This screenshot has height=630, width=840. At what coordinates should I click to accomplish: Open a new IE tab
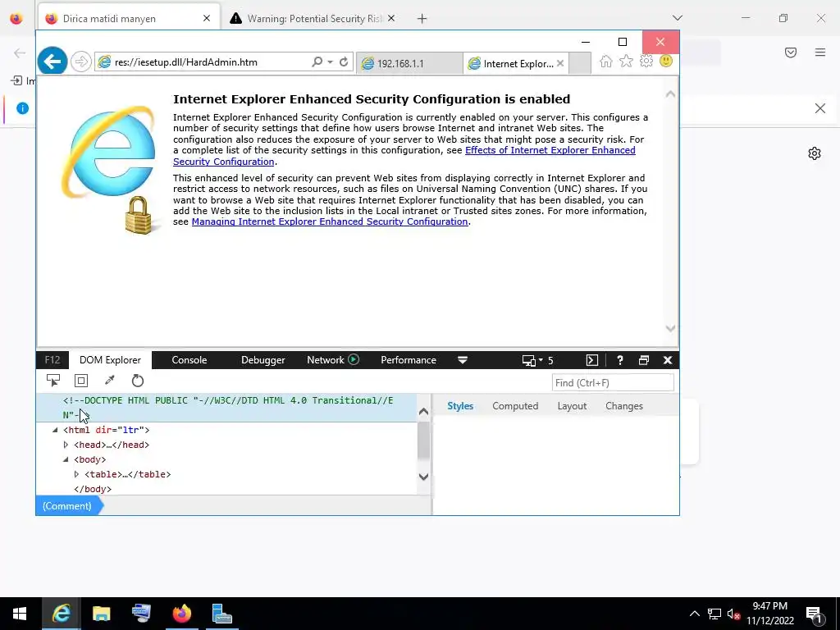tap(580, 63)
